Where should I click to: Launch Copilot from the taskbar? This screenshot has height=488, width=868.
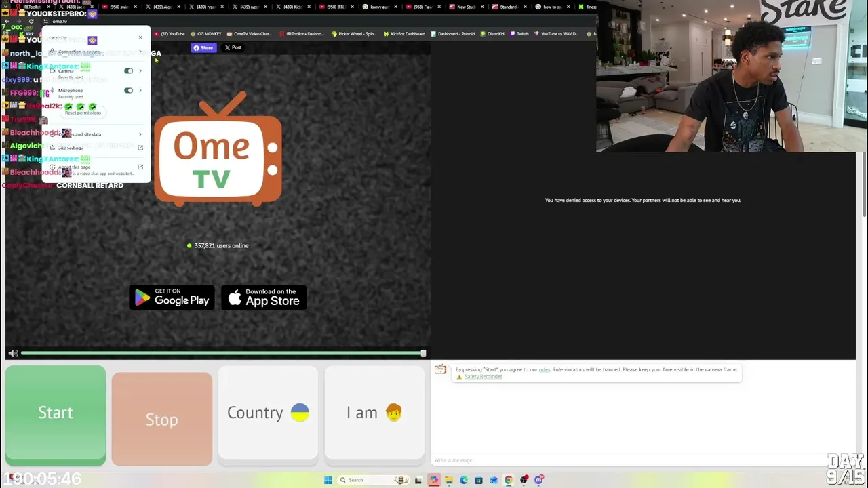(x=434, y=480)
